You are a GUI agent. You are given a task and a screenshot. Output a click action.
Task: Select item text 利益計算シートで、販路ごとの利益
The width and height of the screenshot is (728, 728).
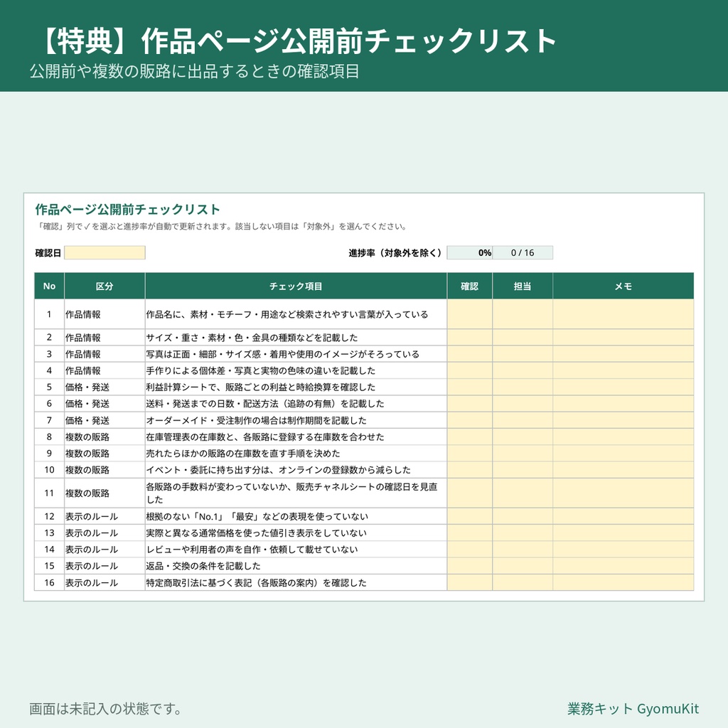click(260, 387)
